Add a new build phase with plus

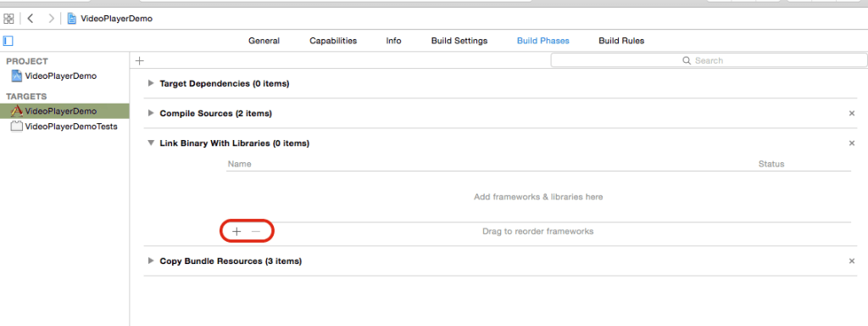tap(140, 60)
